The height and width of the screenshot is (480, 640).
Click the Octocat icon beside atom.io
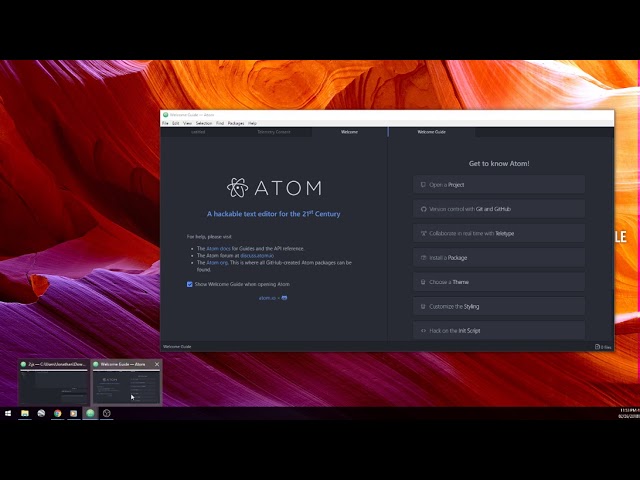point(284,298)
